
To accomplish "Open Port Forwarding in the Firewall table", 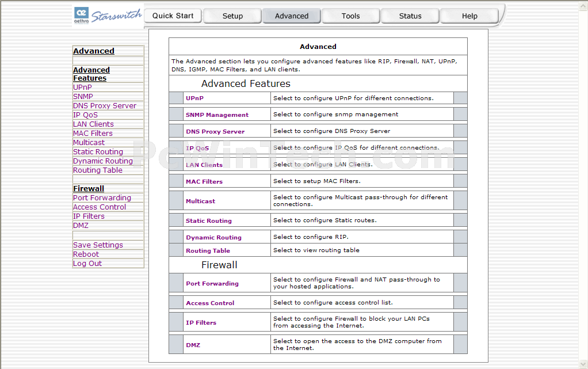I will pyautogui.click(x=212, y=283).
